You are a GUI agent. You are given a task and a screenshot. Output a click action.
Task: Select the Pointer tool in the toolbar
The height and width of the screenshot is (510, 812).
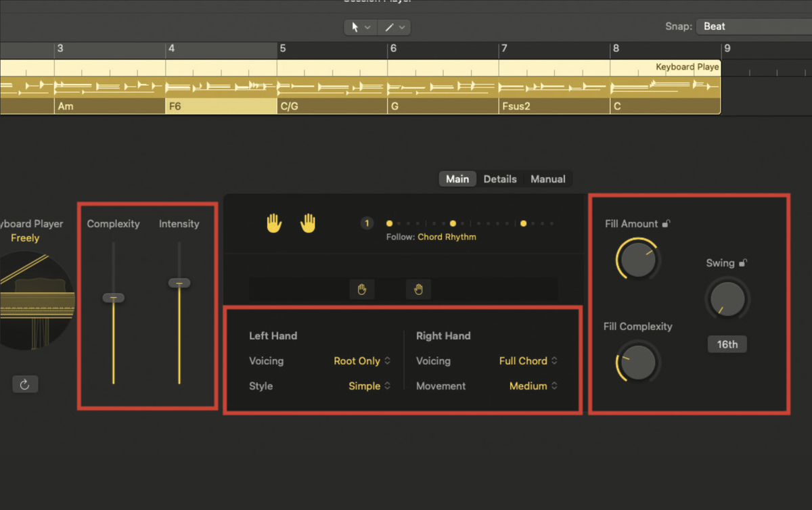357,27
